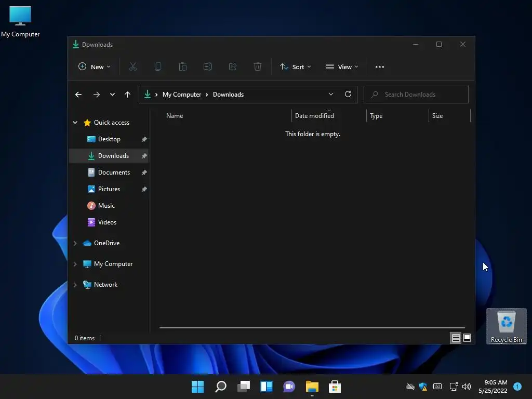Open the Widgets panel from taskbar
The image size is (532, 399).
(x=267, y=387)
